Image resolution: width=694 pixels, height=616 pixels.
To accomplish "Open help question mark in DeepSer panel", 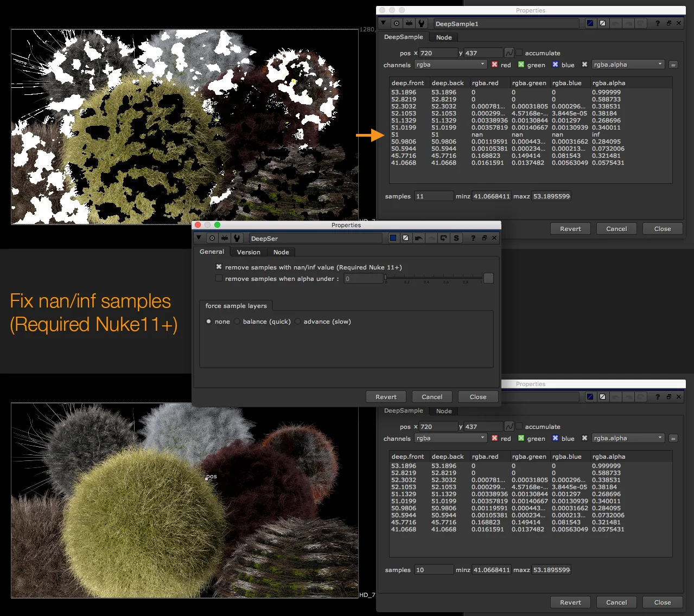I will (473, 238).
